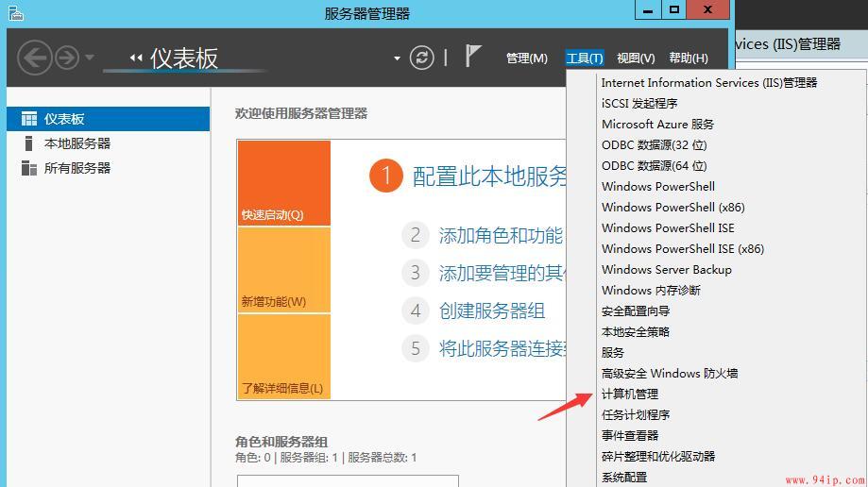
Task: Open the 管理(M) menu
Action: coord(526,59)
